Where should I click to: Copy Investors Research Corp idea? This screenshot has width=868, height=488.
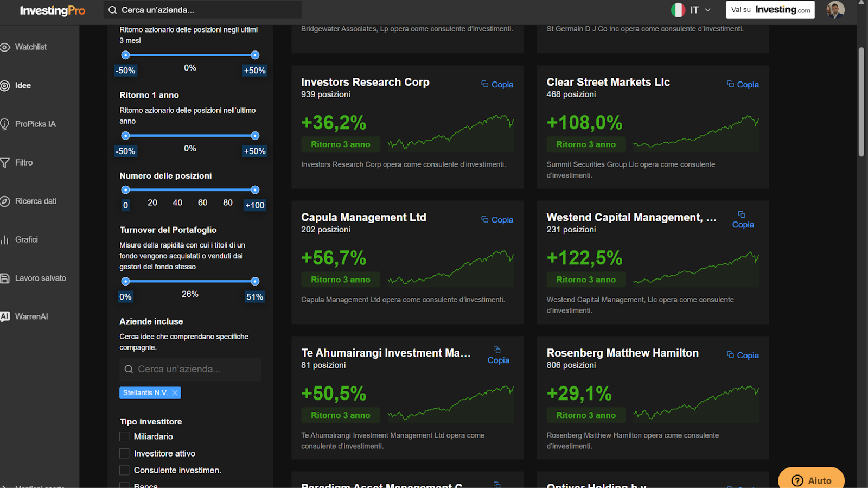click(x=497, y=85)
